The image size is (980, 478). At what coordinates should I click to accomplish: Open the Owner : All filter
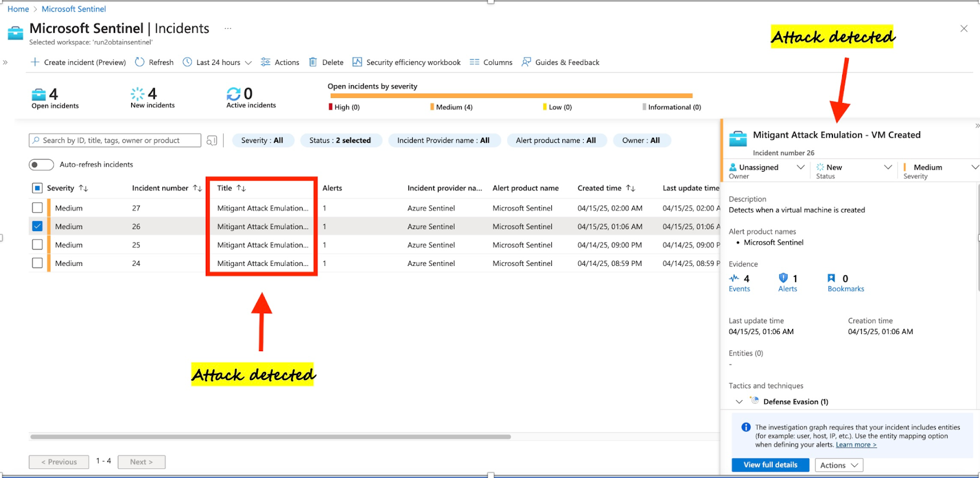(x=641, y=140)
